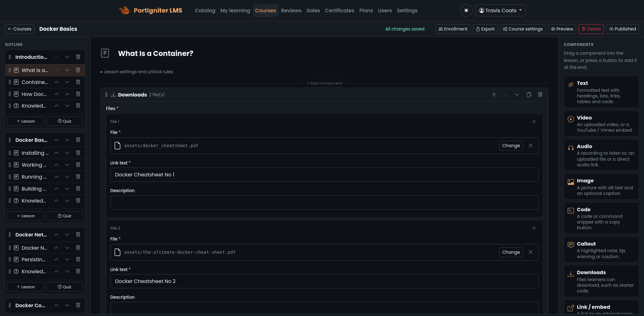The height and width of the screenshot is (316, 644).
Task: Go back to Courses list
Action: (19, 29)
